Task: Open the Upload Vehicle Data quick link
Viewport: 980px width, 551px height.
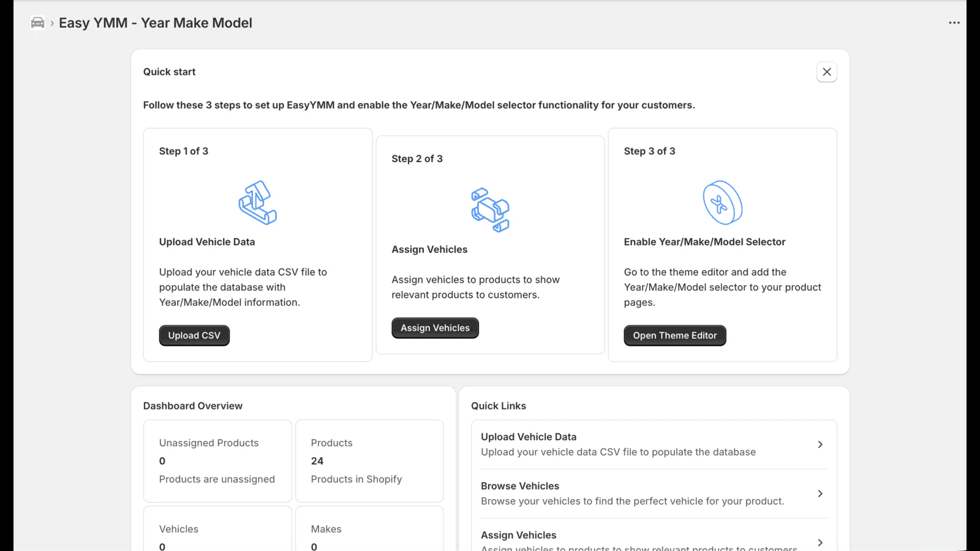Action: pyautogui.click(x=652, y=444)
